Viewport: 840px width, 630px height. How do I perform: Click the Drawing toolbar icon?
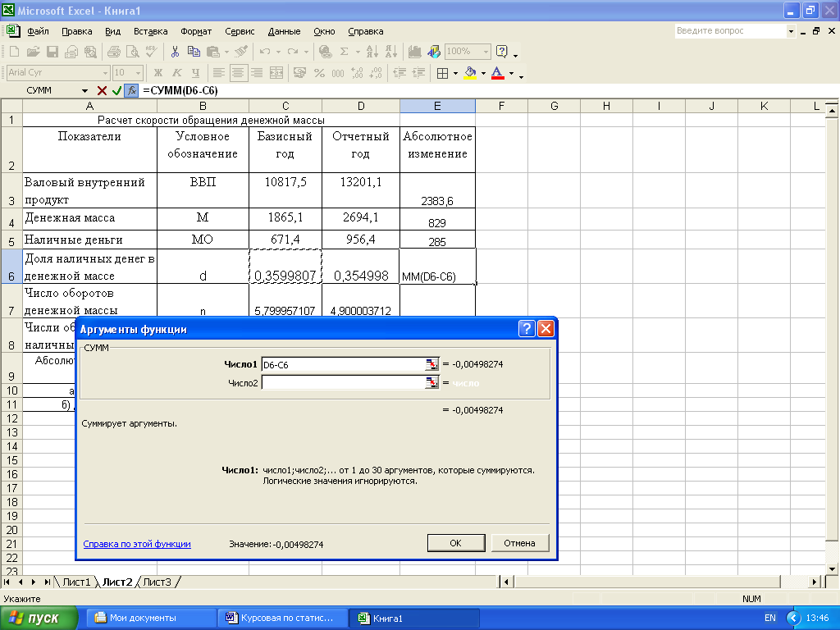(434, 52)
